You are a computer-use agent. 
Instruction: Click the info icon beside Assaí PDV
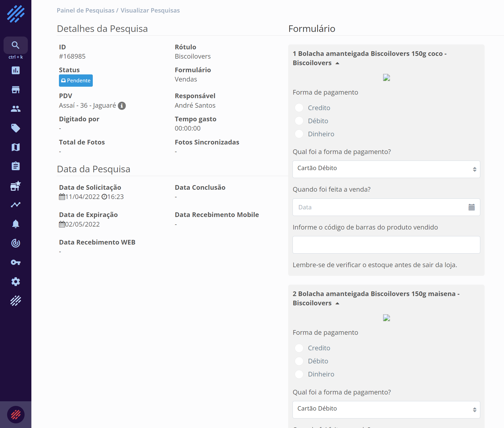pos(122,106)
